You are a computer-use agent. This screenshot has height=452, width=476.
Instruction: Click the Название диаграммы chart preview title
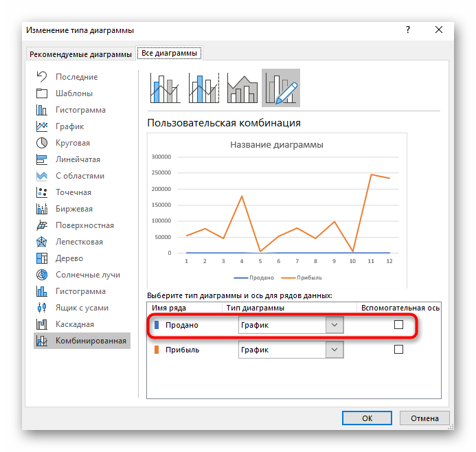277,144
